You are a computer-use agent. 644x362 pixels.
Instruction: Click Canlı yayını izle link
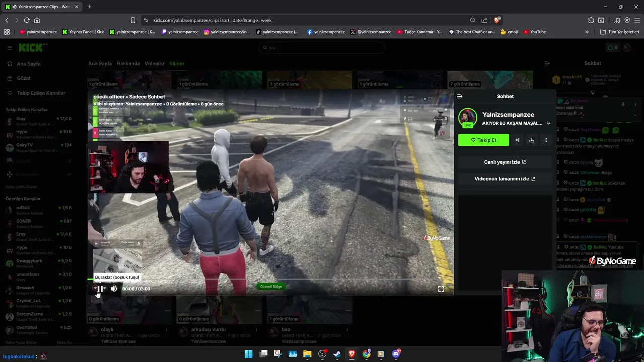pos(505,162)
